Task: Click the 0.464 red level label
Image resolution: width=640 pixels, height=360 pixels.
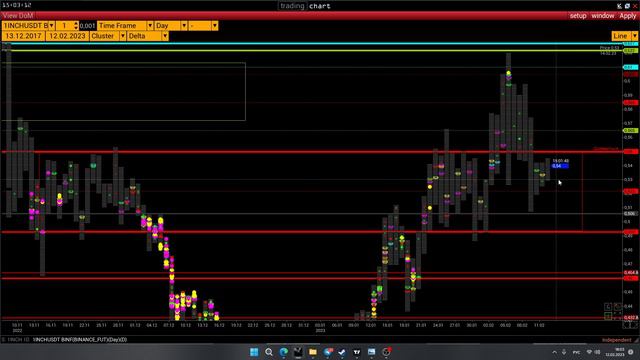Action: coord(631,273)
